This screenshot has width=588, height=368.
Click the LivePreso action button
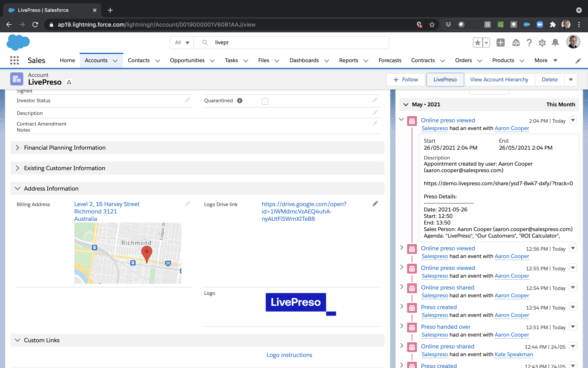click(x=445, y=80)
